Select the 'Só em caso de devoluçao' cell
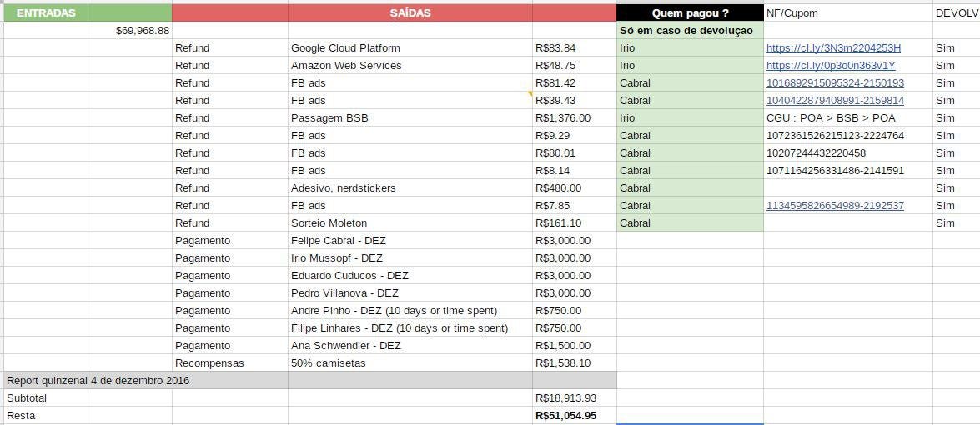The height and width of the screenshot is (425, 980). point(690,31)
